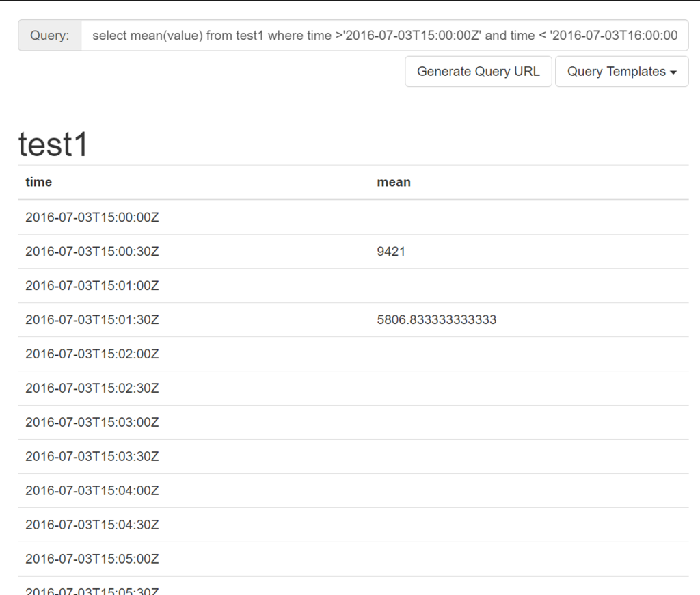Click the mean value 5806.833333333333

(x=437, y=320)
